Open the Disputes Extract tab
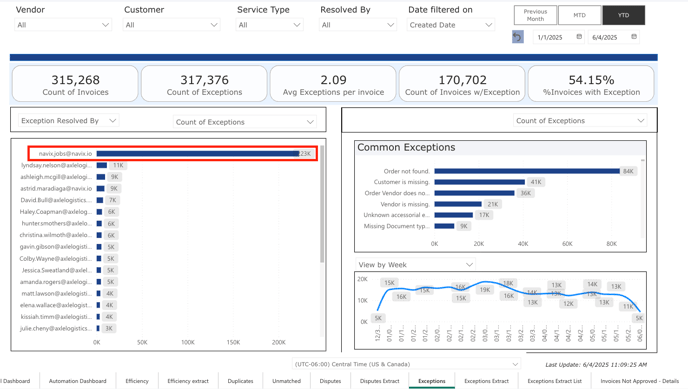The height and width of the screenshot is (389, 688). click(380, 381)
